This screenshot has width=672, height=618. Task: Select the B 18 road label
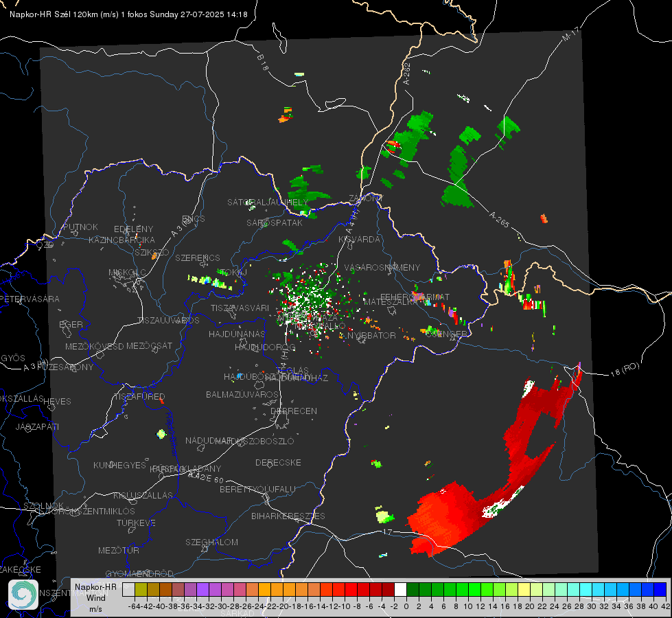coord(263,62)
